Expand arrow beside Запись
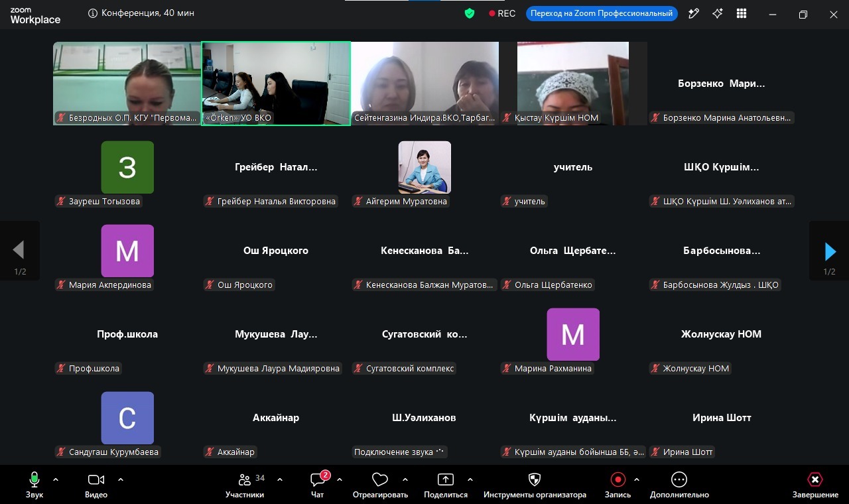This screenshot has width=849, height=504. tap(637, 479)
